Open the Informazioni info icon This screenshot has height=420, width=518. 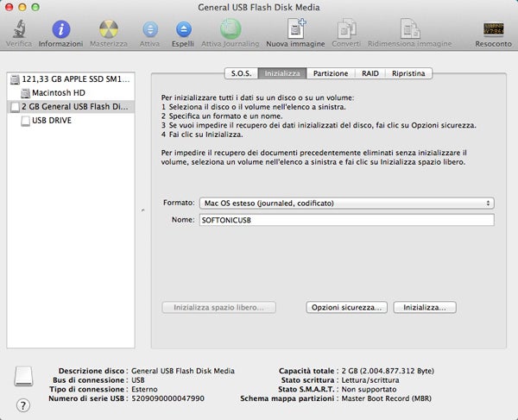click(60, 30)
